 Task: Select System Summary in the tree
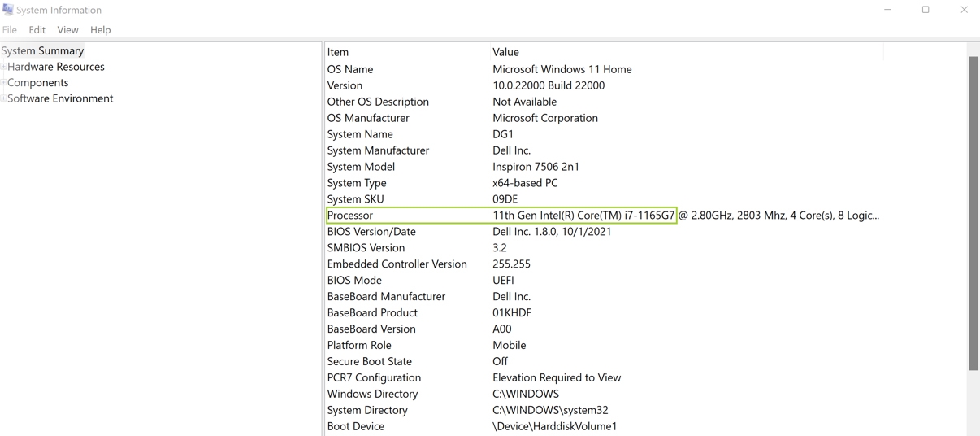(x=43, y=50)
